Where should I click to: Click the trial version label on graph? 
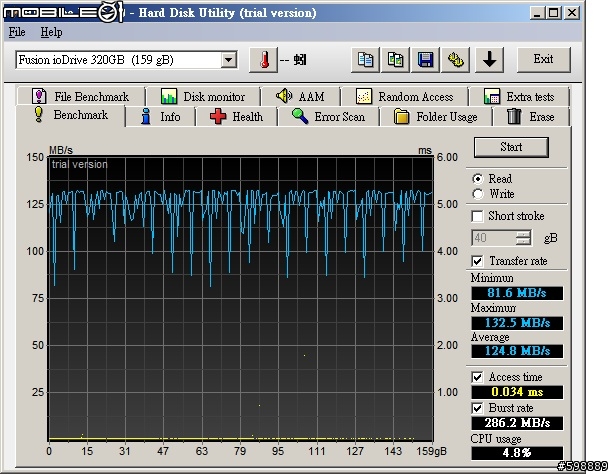coord(79,165)
